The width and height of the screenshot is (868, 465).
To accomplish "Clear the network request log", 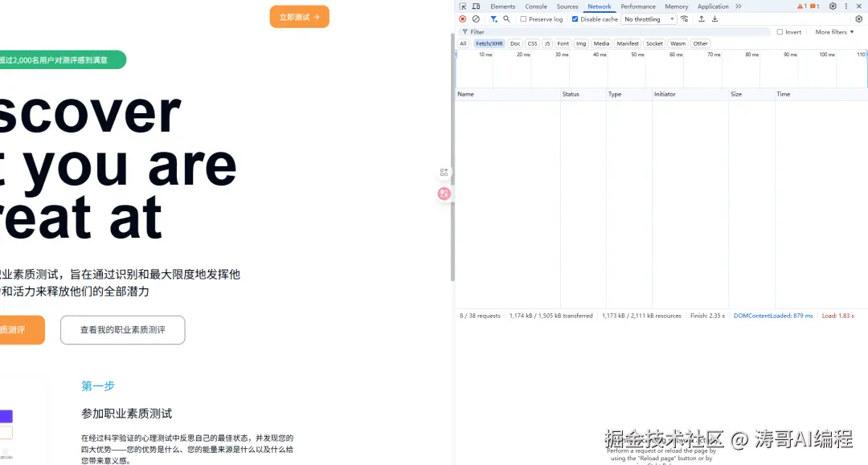I will 476,18.
